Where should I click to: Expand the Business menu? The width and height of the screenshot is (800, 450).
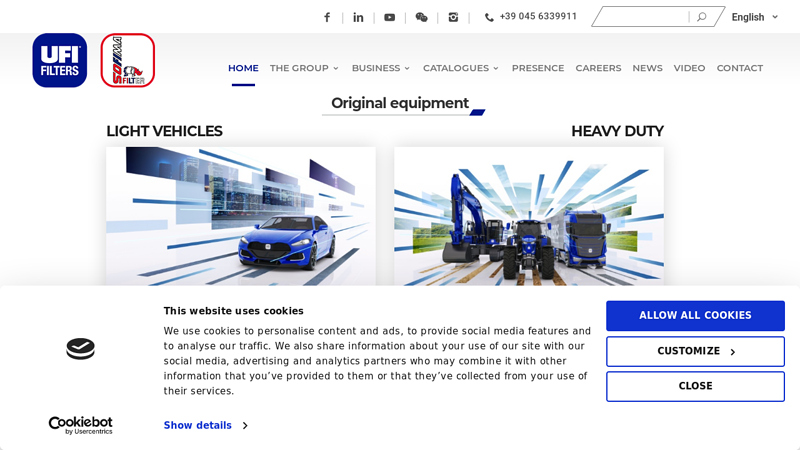pos(380,68)
